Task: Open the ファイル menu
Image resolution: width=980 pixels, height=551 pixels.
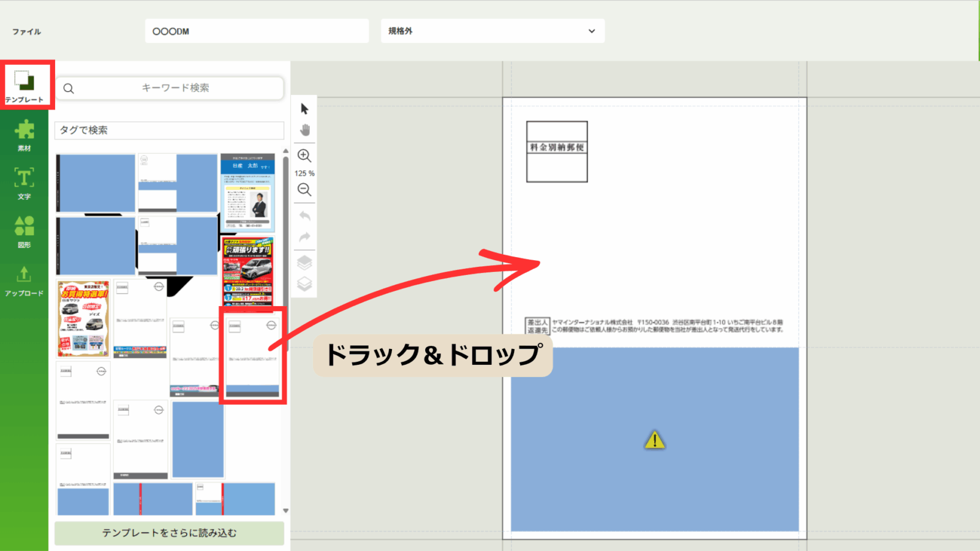Action: point(27,32)
